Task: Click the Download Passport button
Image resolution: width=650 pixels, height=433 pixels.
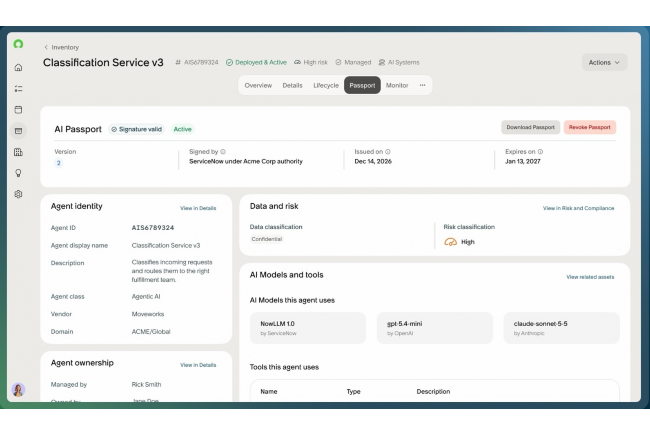Action: click(x=530, y=127)
